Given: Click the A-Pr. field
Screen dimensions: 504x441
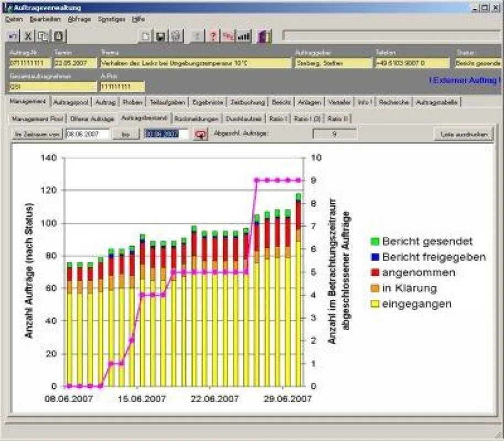Looking at the screenshot, I should 122,87.
